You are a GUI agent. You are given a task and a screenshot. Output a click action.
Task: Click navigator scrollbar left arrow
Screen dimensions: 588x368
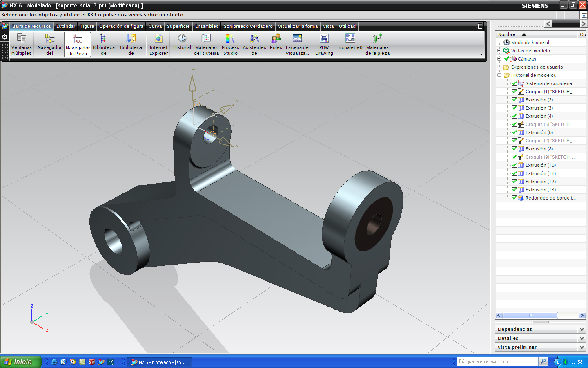499,316
